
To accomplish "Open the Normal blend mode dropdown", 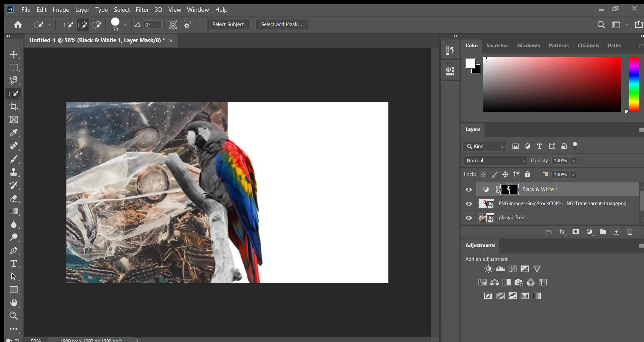I will coord(495,161).
